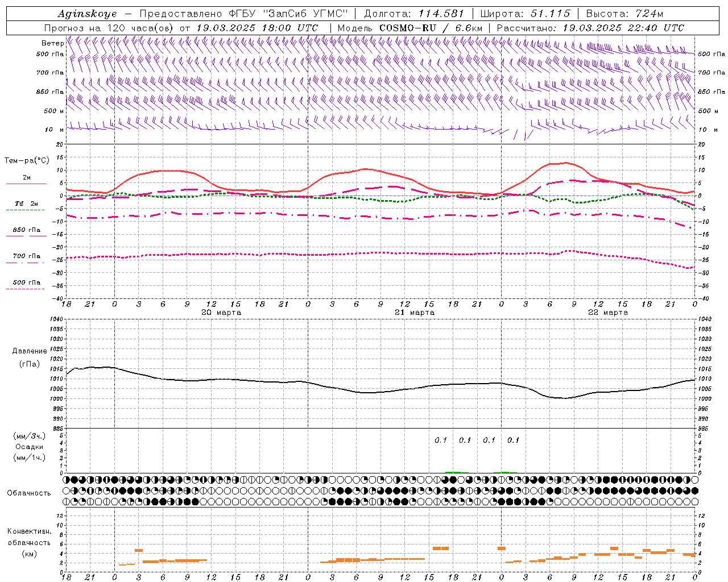Click the Прогноз на 120 часа(ов) text

tap(110, 28)
